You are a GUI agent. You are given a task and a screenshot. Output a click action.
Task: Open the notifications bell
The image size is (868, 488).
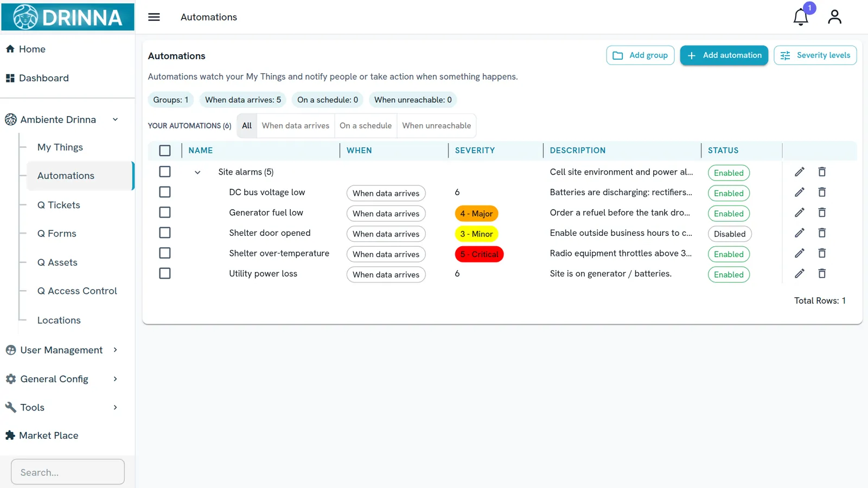[x=801, y=17]
